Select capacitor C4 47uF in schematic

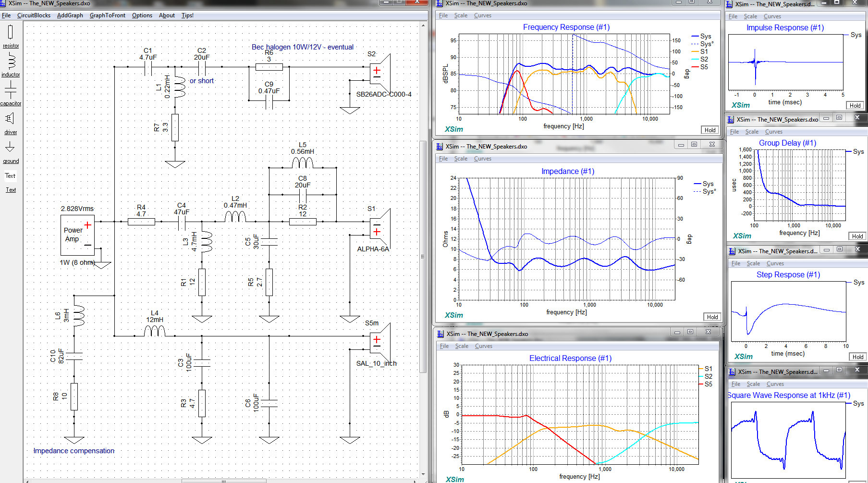pos(182,222)
